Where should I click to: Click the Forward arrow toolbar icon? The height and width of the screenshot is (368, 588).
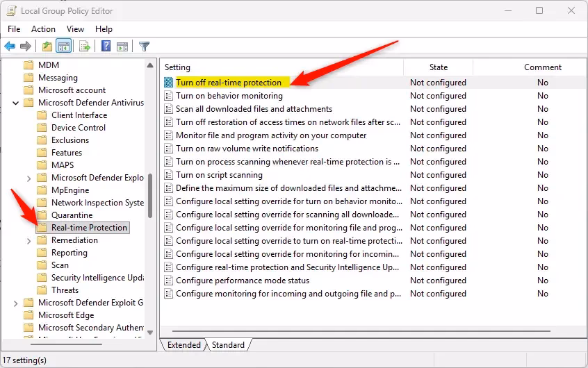(x=26, y=47)
